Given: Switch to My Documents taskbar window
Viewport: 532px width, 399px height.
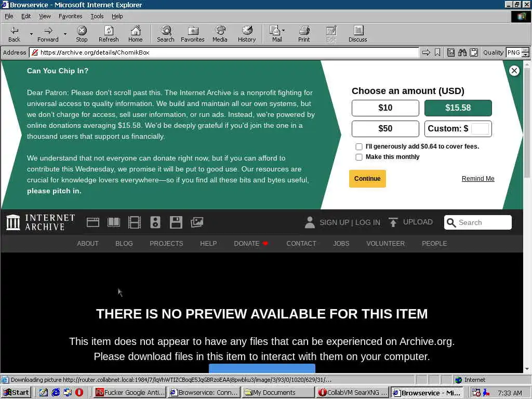Looking at the screenshot, I should (x=278, y=393).
